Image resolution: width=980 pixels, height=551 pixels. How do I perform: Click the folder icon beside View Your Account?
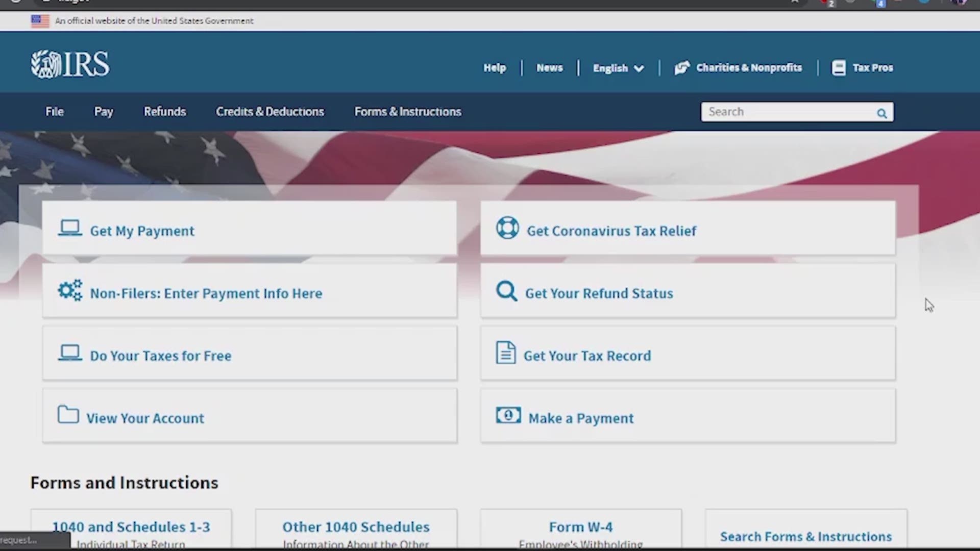(68, 414)
